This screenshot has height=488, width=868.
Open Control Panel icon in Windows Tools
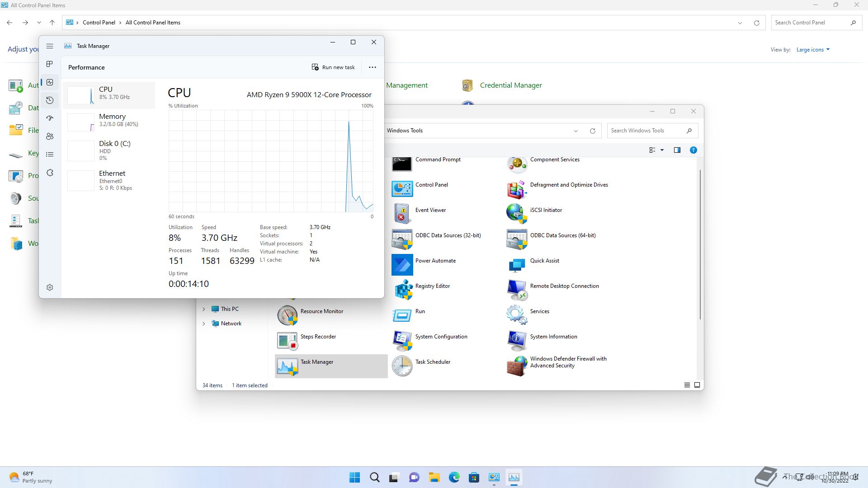point(420,188)
